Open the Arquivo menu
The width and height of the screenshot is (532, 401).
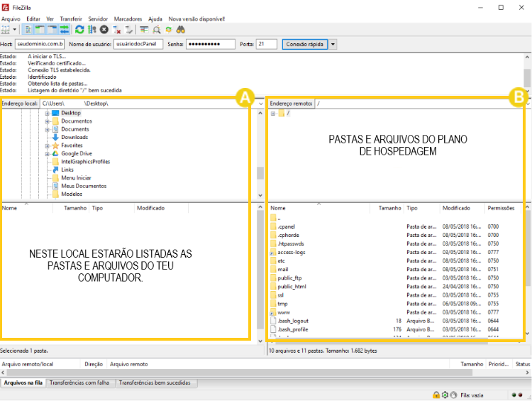coord(11,19)
